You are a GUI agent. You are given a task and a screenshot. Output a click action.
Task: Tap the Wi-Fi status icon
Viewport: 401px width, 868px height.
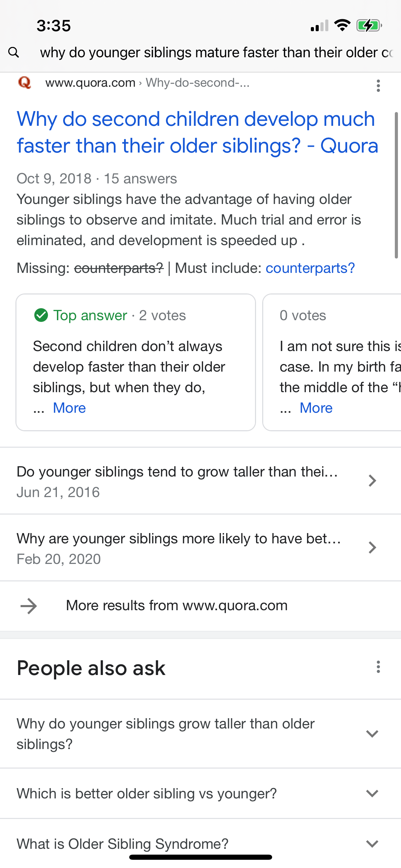(x=342, y=25)
